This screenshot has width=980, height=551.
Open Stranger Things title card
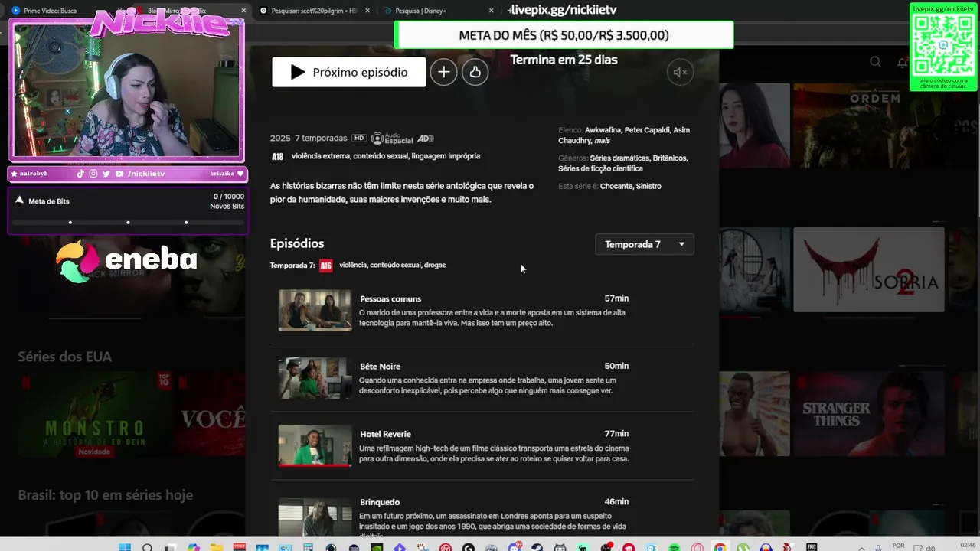(868, 414)
